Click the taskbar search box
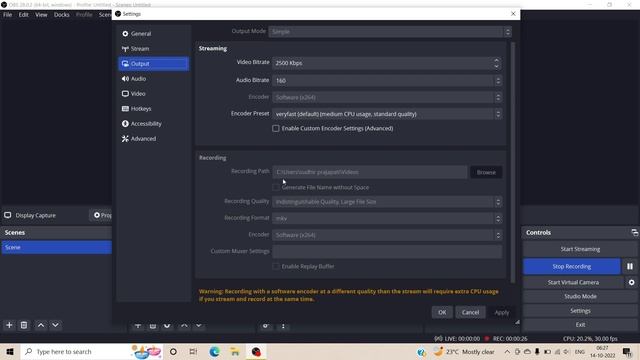The image size is (640, 360). point(92,352)
